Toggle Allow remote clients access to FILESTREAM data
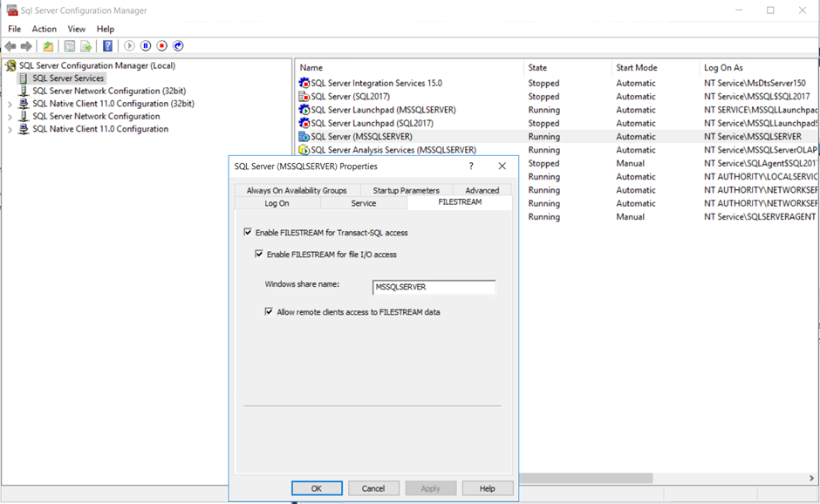 [269, 311]
